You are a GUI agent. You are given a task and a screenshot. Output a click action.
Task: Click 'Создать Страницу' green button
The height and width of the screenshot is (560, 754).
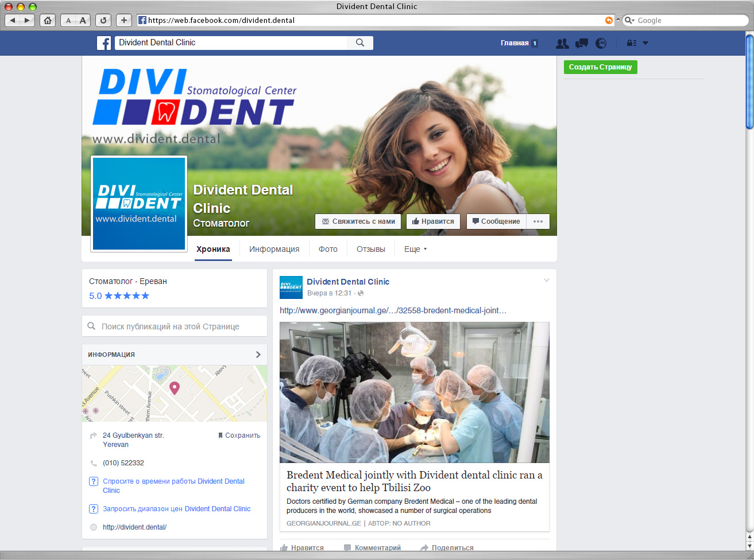tap(600, 67)
